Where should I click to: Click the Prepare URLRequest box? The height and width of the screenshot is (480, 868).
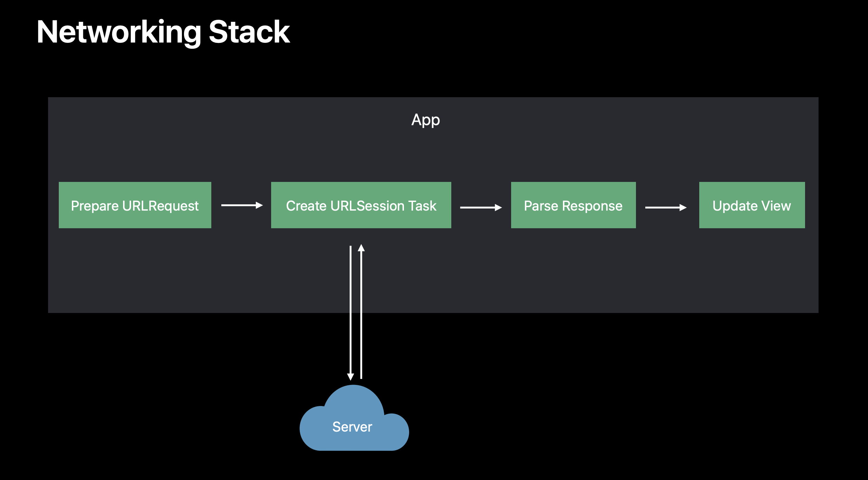(135, 205)
